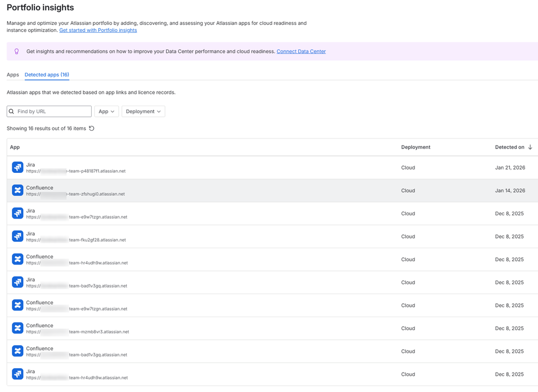Select the Jira team-e9w7tzgn row URL
Screen dimensions: 538x392
[x=77, y=217]
